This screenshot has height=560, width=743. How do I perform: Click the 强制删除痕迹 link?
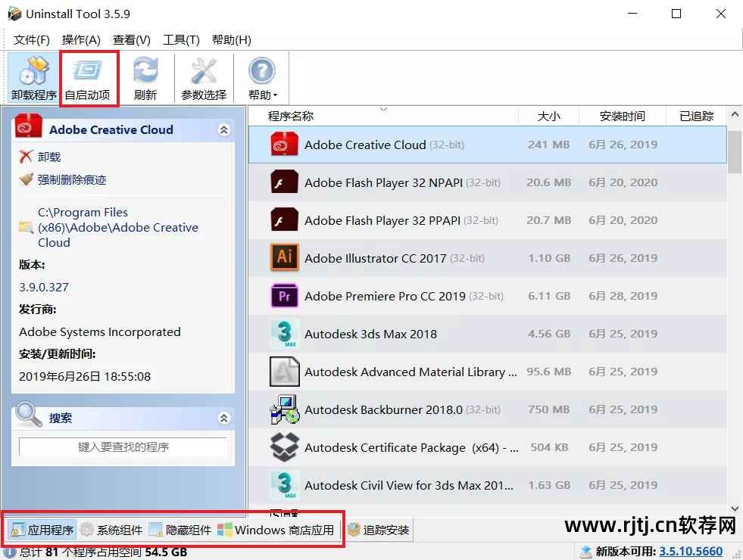[72, 179]
